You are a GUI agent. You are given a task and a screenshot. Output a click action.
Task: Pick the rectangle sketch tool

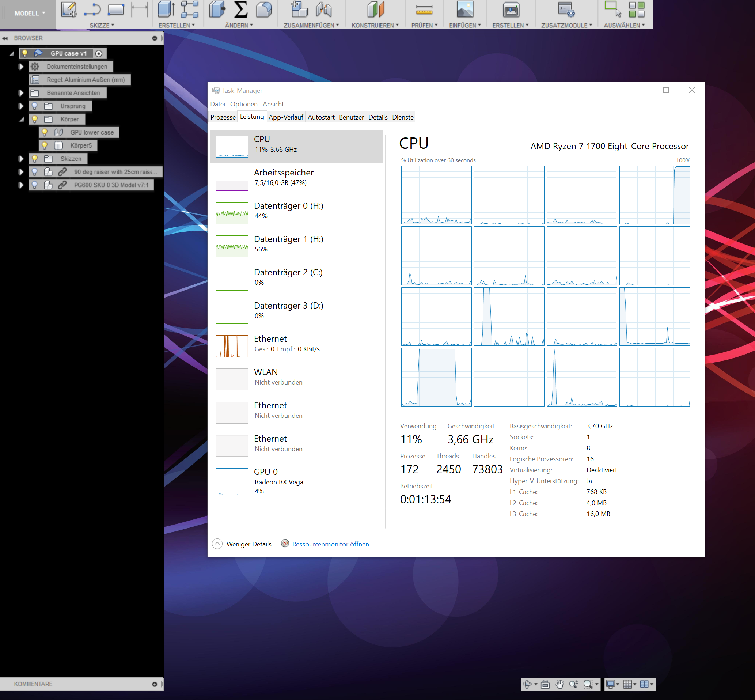click(x=116, y=10)
